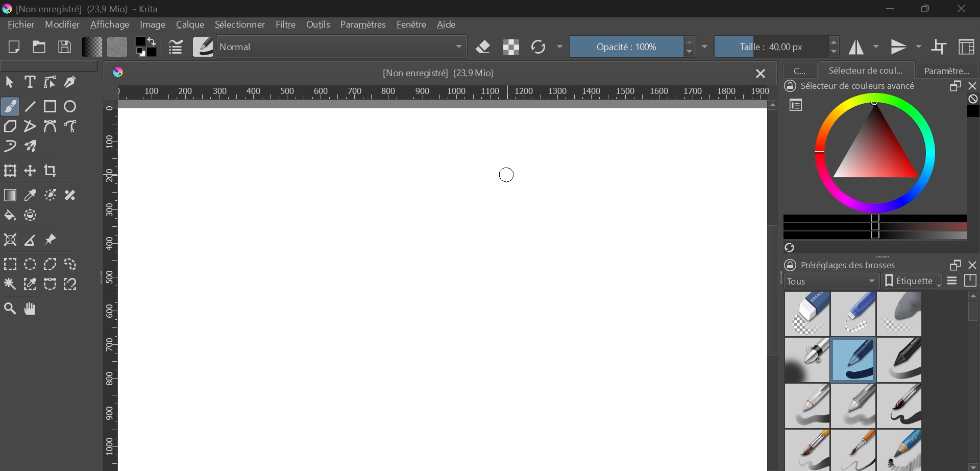
Task: Select the Move tool
Action: pyautogui.click(x=30, y=171)
